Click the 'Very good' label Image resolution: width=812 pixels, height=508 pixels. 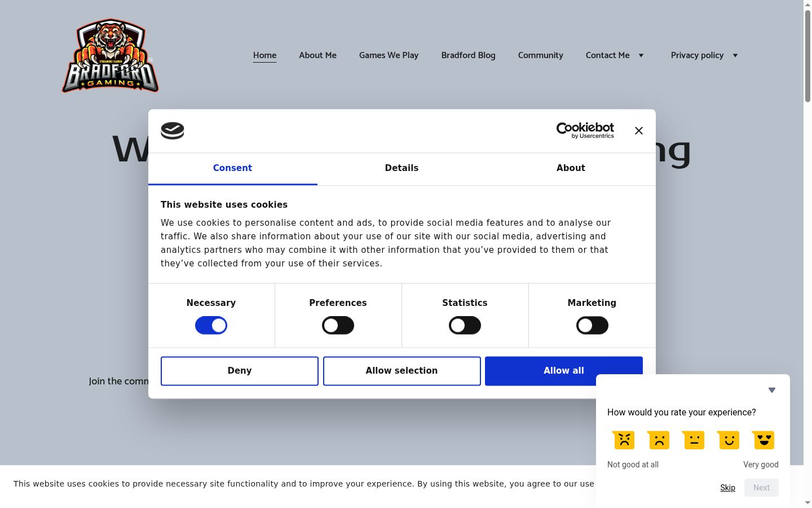pos(761,465)
